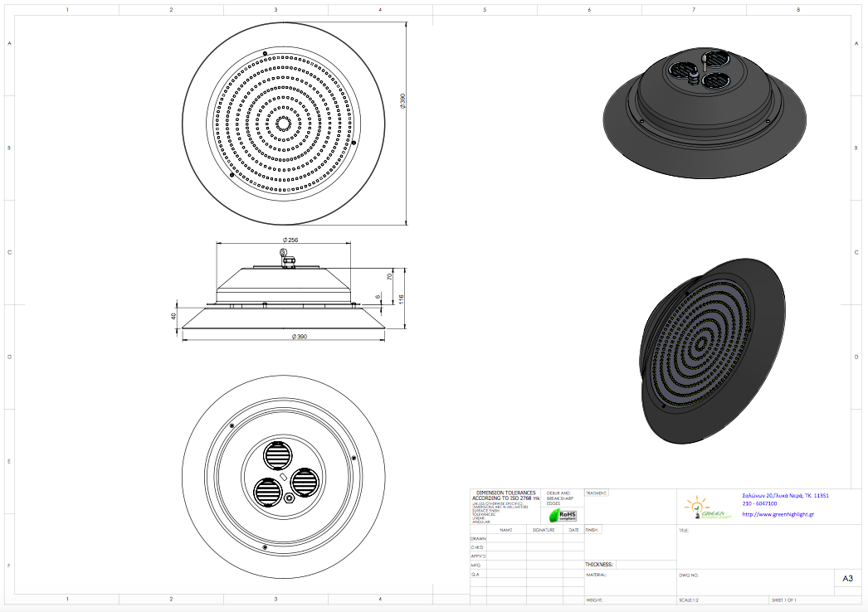868x612 pixels.
Task: Select the 116 overall height dimension
Action: point(401,298)
